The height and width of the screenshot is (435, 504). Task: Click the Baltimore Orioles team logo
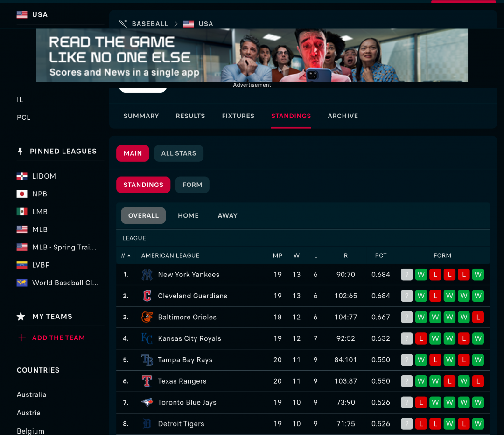coord(147,317)
